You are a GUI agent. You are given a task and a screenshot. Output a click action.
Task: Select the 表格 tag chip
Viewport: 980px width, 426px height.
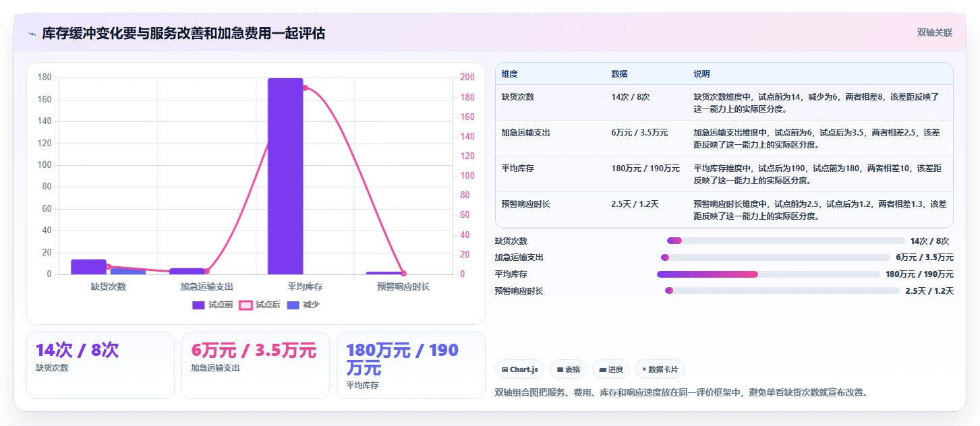tap(569, 369)
